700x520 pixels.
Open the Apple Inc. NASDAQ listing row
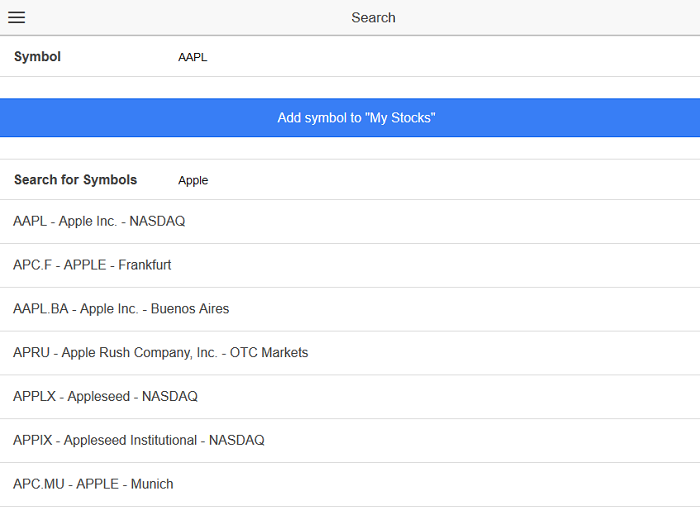(x=350, y=221)
